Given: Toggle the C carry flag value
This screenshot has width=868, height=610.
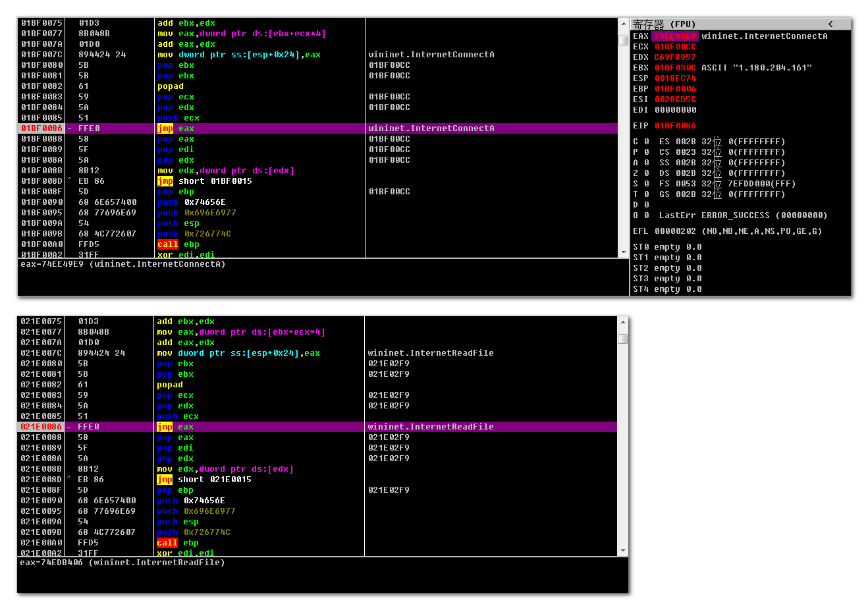Looking at the screenshot, I should click(x=646, y=142).
